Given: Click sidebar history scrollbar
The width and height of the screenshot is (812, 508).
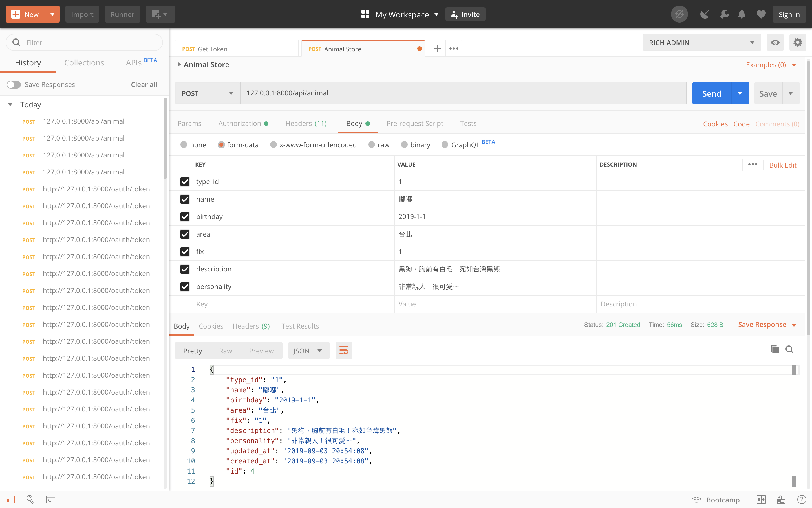Looking at the screenshot, I should coord(165,138).
